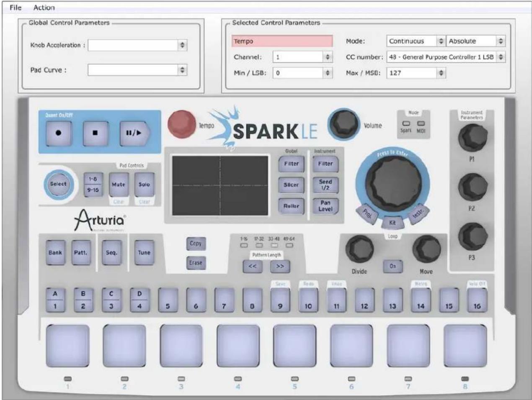Click the pattern length << button
This screenshot has height=400, width=532.
pos(253,266)
